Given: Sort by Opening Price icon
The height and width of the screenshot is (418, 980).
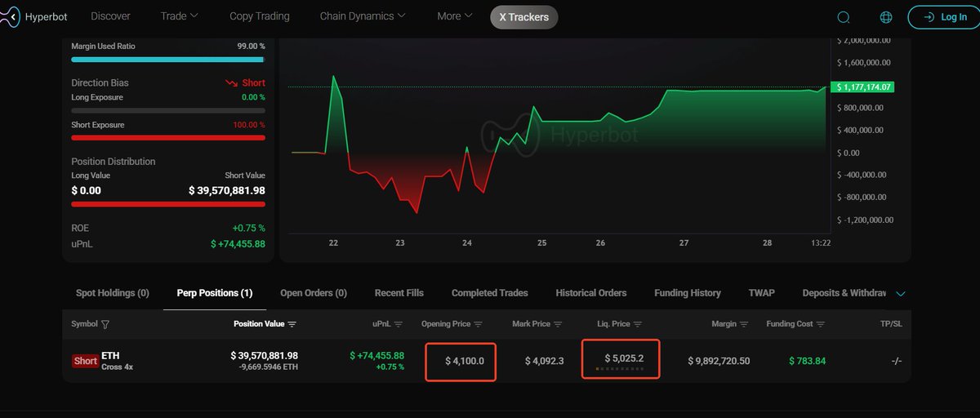Looking at the screenshot, I should (479, 324).
